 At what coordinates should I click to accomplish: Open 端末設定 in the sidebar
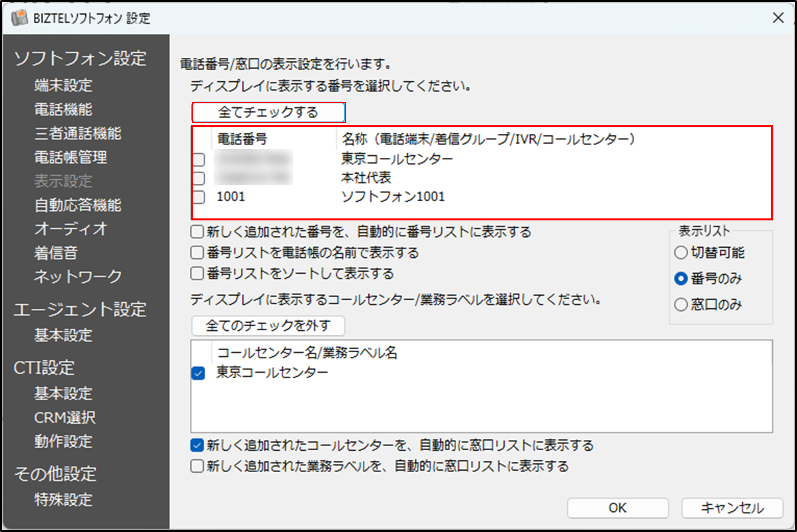click(x=63, y=85)
